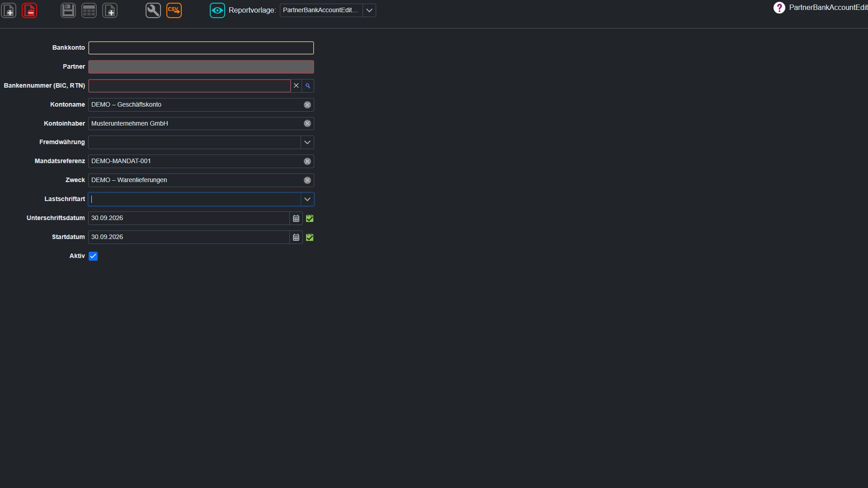The height and width of the screenshot is (488, 868).
Task: Clear the Mandatsreferenz field
Action: (x=307, y=161)
